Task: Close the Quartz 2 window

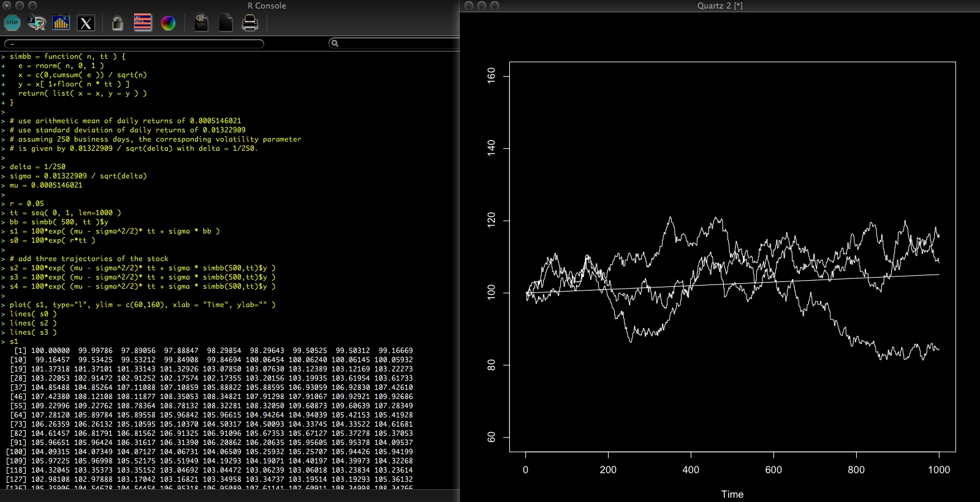Action: click(469, 6)
